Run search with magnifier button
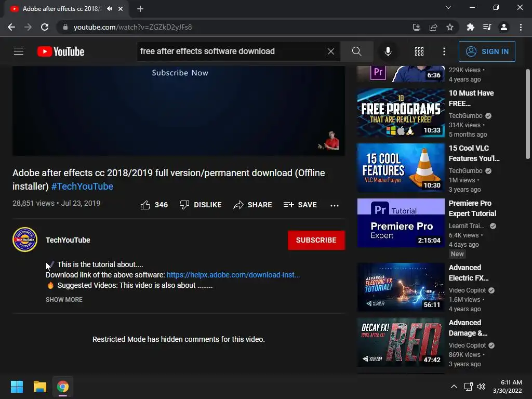 click(356, 51)
